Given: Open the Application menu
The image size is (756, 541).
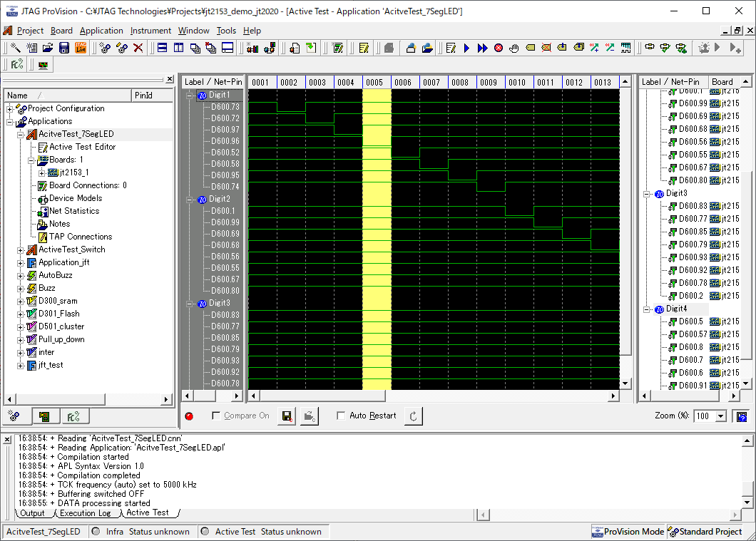Looking at the screenshot, I should tap(101, 31).
